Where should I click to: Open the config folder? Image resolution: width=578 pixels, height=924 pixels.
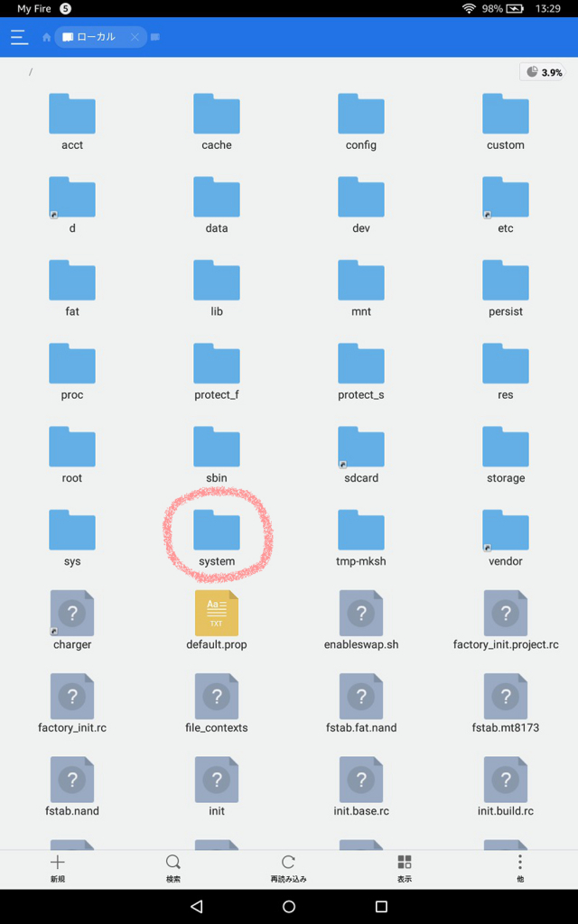tap(361, 122)
